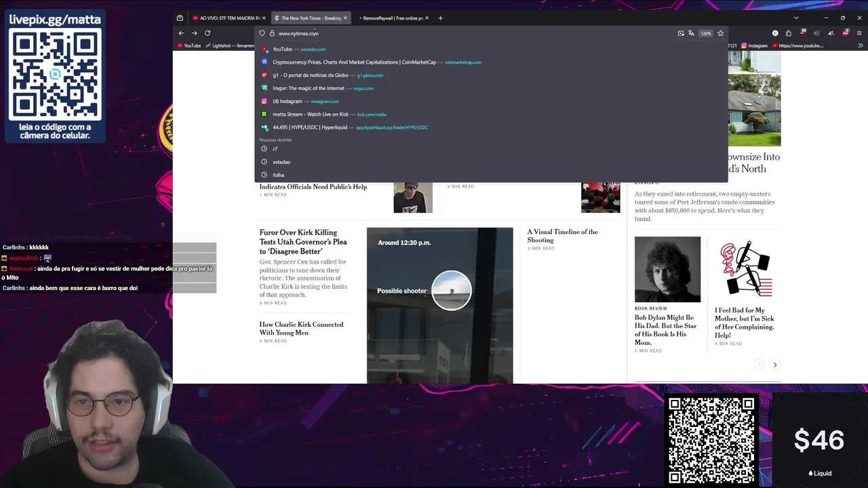The height and width of the screenshot is (488, 868).
Task: Choose CoinMarketCap suggestion in URL dropdown
Action: point(491,62)
